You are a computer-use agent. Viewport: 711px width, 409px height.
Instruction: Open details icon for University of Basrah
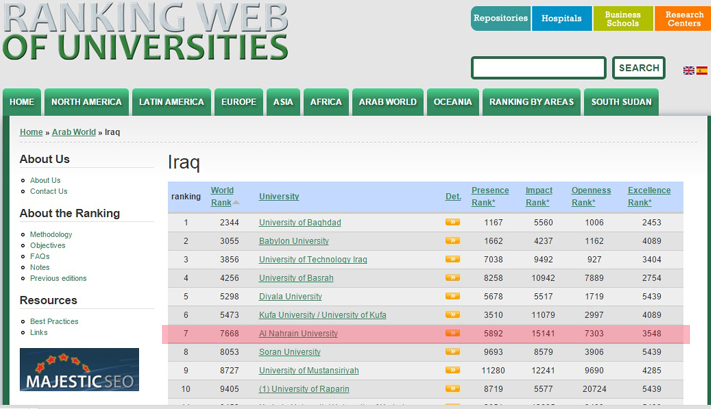point(452,278)
